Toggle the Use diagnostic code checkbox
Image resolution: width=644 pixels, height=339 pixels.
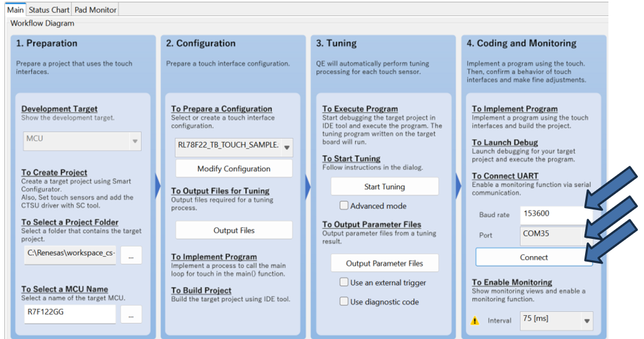pyautogui.click(x=344, y=302)
